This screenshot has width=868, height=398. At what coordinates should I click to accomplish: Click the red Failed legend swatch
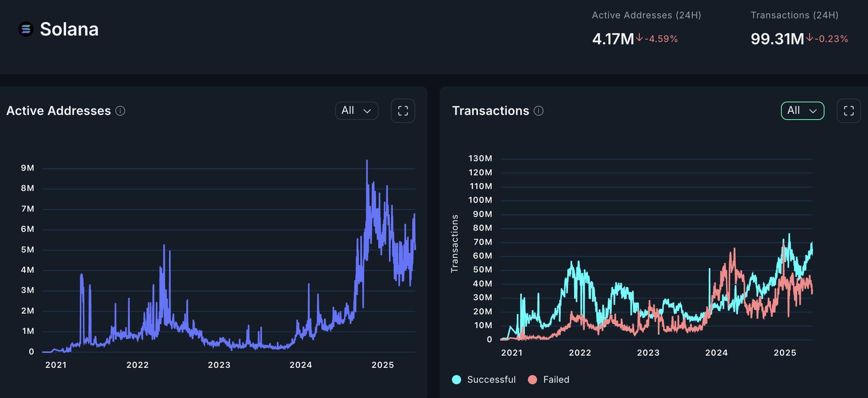click(x=532, y=379)
